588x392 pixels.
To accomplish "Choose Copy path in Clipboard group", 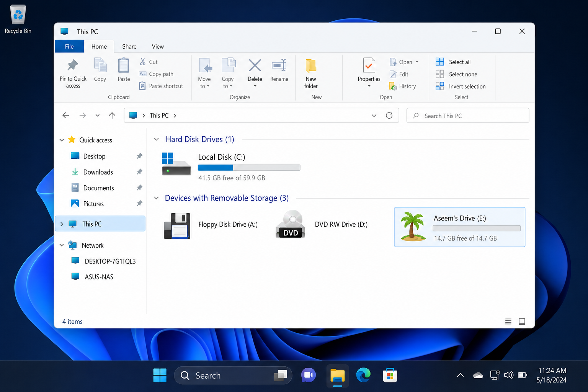I will coord(156,74).
